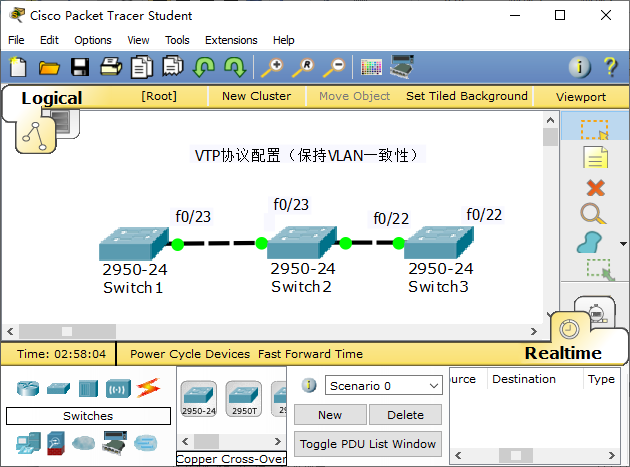Click the Delete scenario button

pyautogui.click(x=405, y=415)
